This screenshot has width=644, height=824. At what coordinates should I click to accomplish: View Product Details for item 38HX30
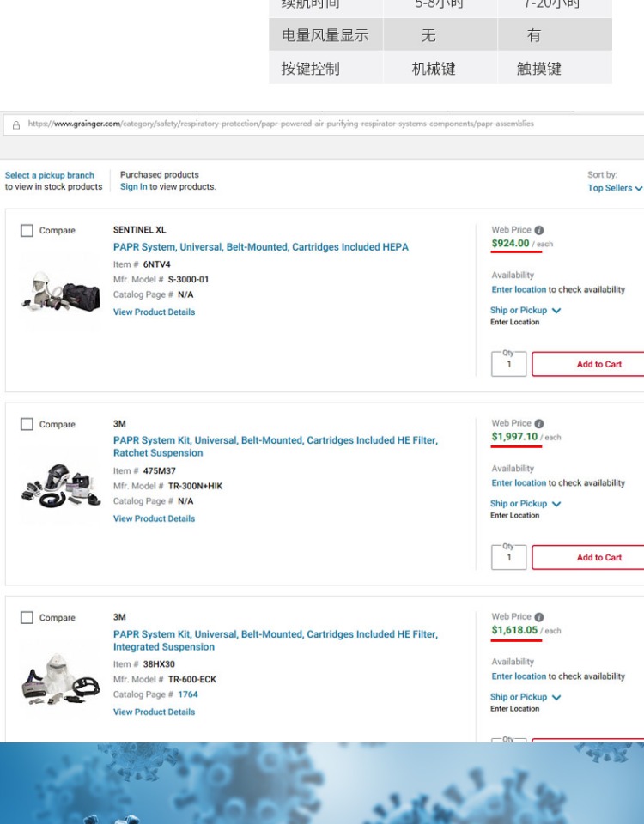coord(154,712)
